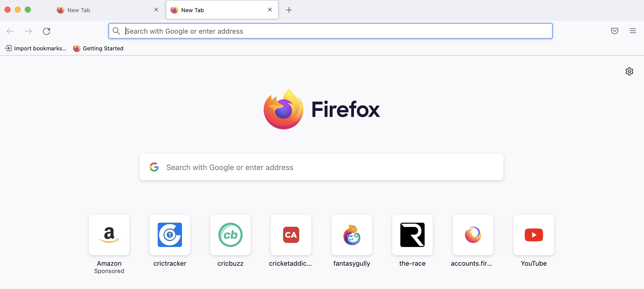The height and width of the screenshot is (289, 644).
Task: Open the accounts.firefox shortcut tile
Action: [473, 235]
